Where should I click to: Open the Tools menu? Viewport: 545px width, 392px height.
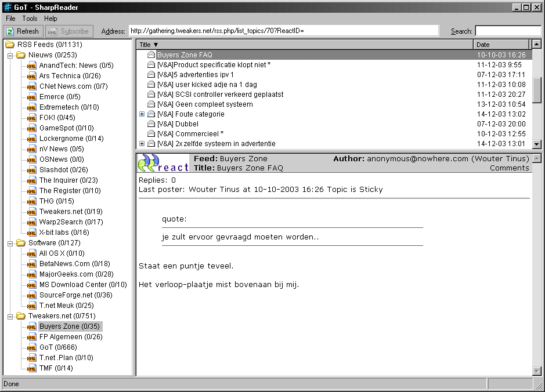[30, 19]
